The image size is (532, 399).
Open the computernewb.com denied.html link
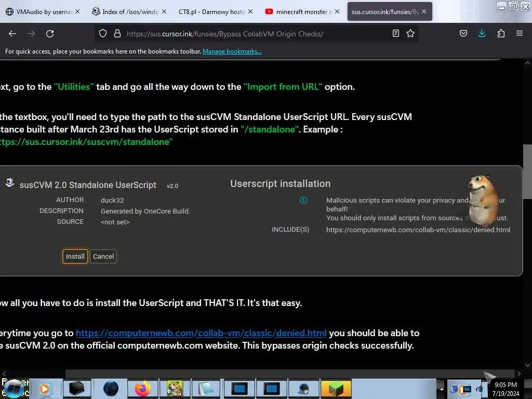tap(201, 333)
